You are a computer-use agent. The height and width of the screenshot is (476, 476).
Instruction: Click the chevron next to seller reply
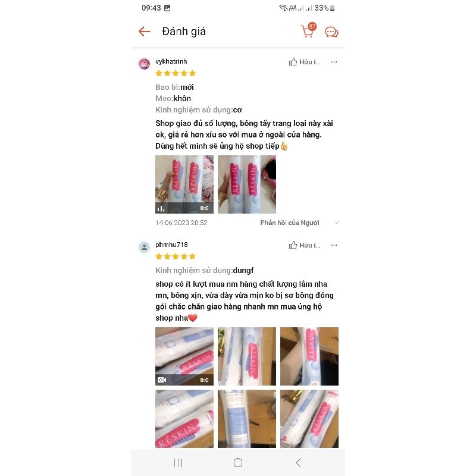coord(336,223)
